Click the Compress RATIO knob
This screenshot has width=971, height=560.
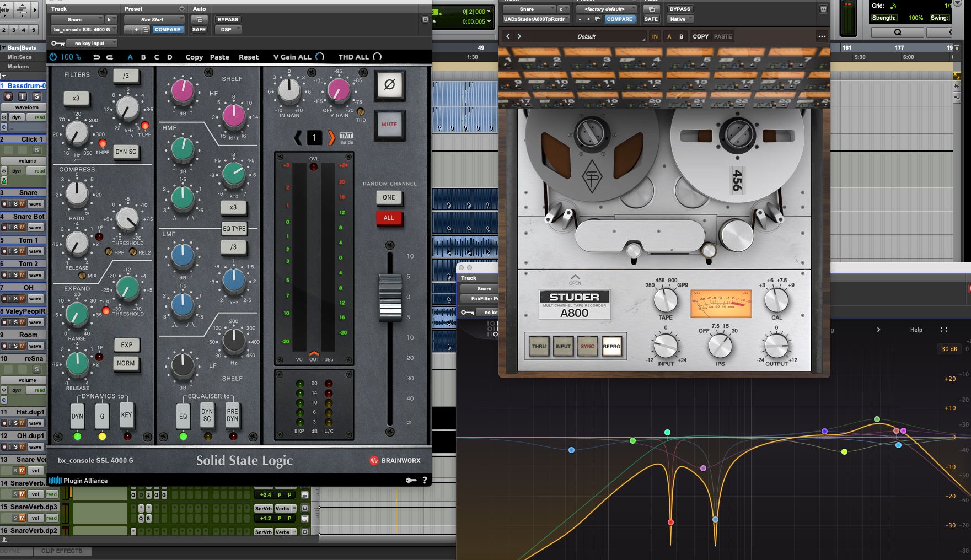[77, 193]
